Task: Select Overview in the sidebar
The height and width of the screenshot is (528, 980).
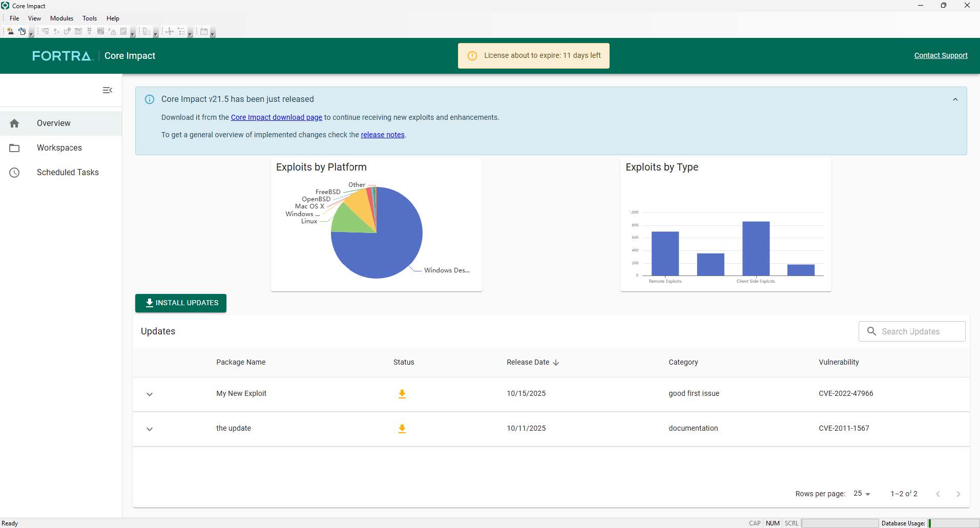Action: 61,123
